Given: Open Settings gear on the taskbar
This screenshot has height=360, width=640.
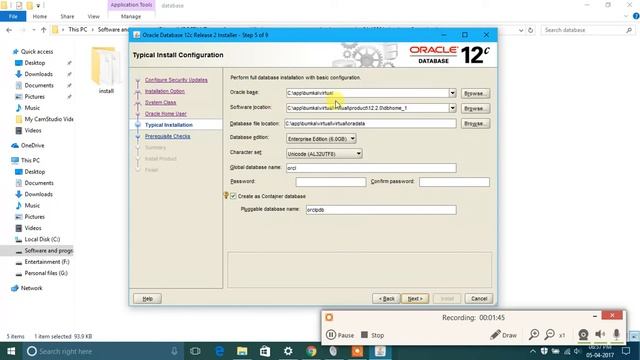Looking at the screenshot, I should click(x=288, y=351).
